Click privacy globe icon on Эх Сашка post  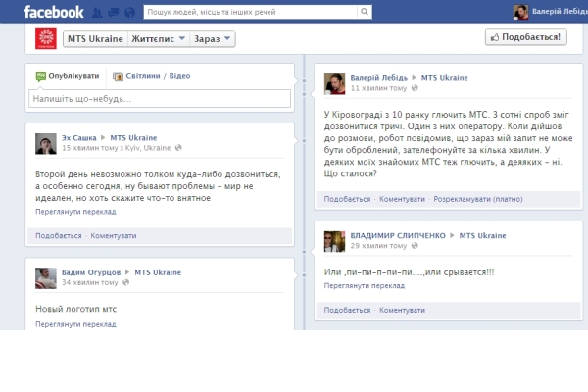[178, 148]
